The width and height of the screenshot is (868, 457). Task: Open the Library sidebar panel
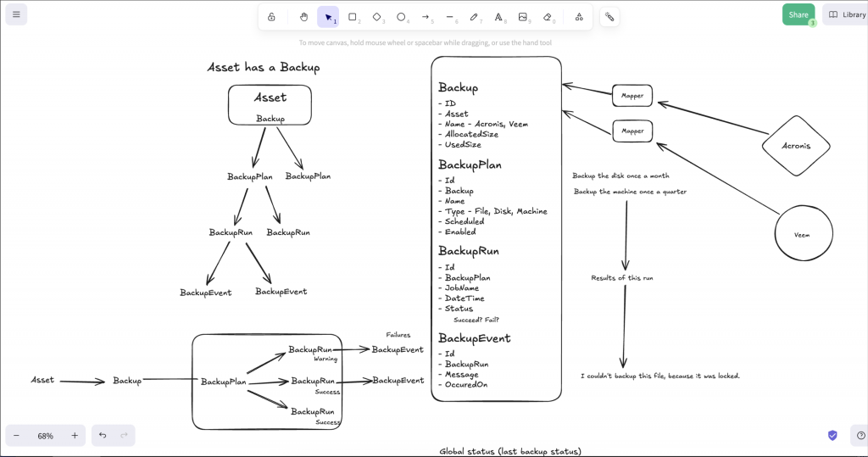(847, 14)
